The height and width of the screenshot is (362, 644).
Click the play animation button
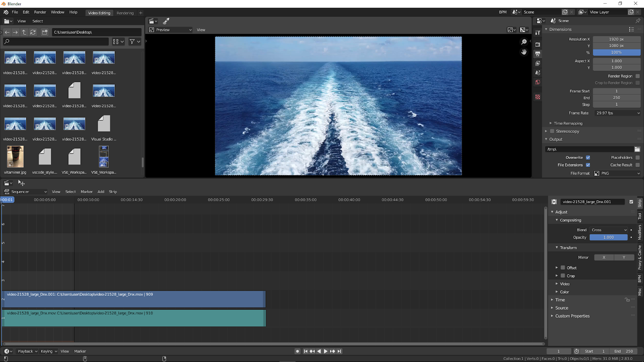(326, 351)
